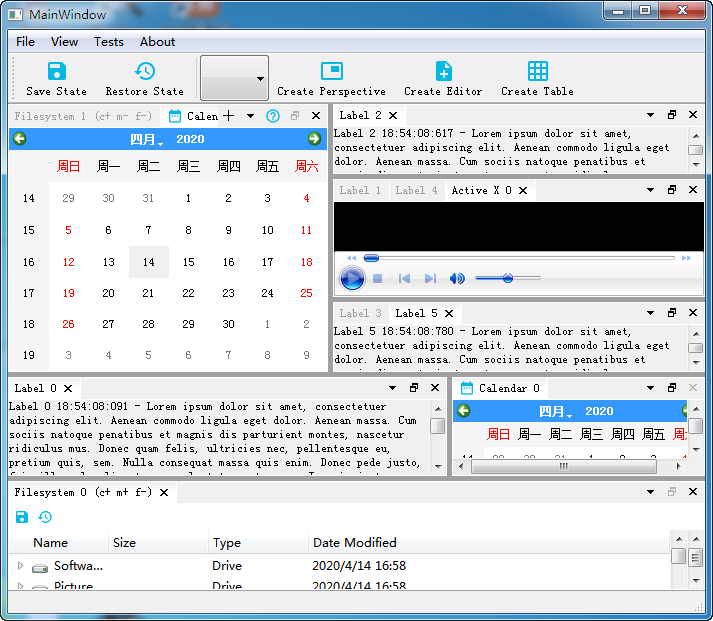713x621 pixels.
Task: Click the Restore State toolbar icon
Action: (145, 71)
